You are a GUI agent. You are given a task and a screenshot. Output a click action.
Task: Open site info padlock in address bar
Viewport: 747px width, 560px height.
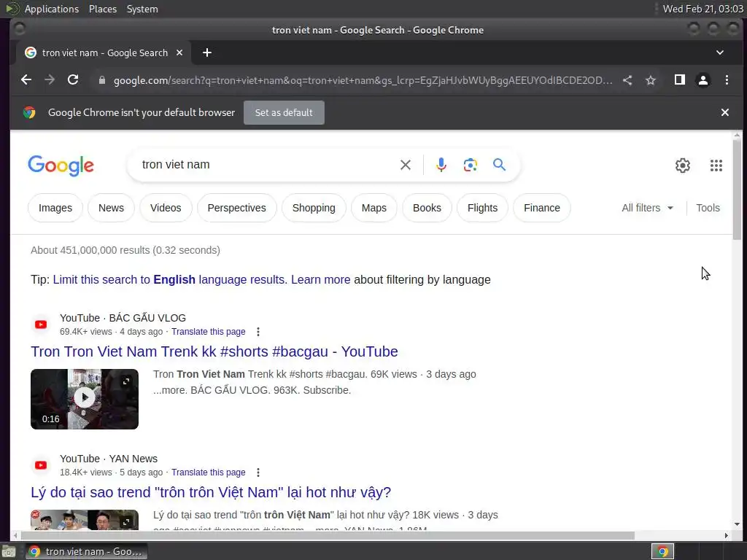pyautogui.click(x=101, y=80)
